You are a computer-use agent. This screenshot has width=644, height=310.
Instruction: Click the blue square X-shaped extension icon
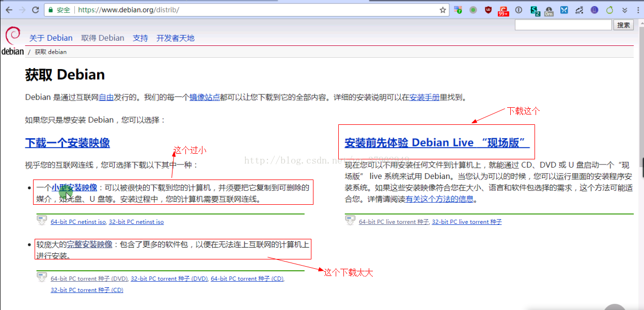[564, 10]
